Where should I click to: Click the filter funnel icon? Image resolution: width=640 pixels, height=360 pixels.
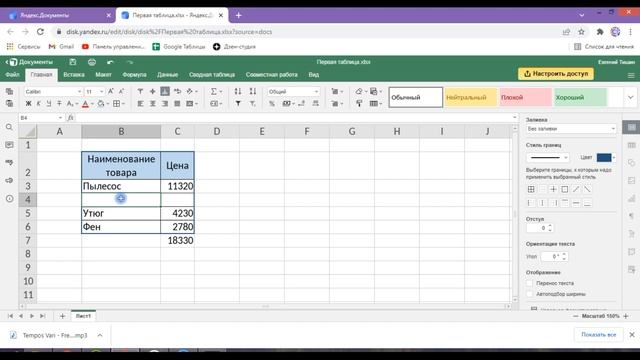point(238,104)
